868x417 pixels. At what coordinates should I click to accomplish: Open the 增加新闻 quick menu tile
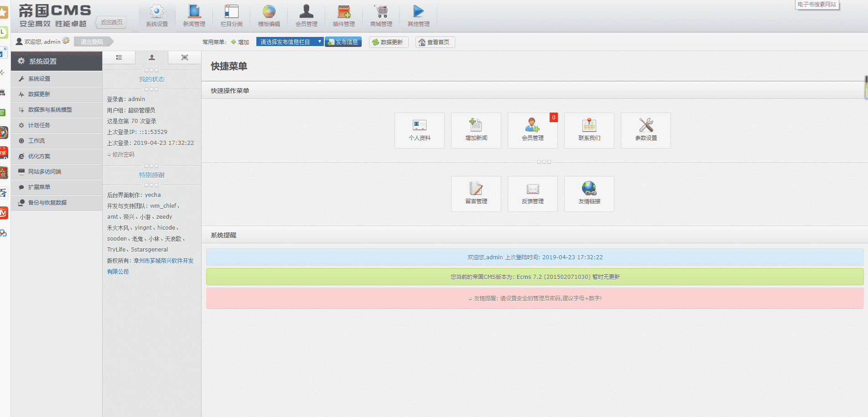pos(476,130)
